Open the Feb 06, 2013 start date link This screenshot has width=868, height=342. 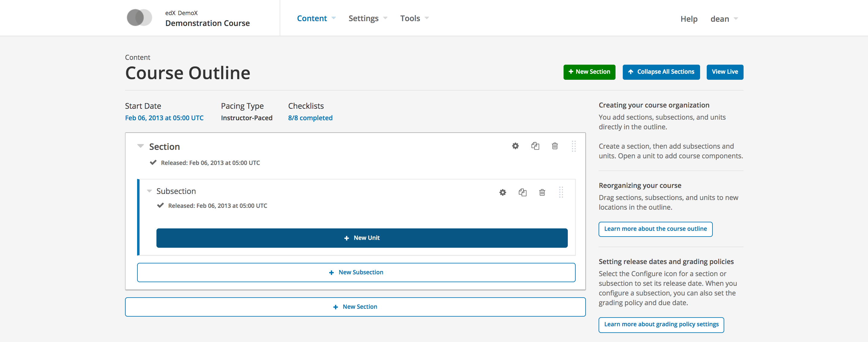(164, 118)
